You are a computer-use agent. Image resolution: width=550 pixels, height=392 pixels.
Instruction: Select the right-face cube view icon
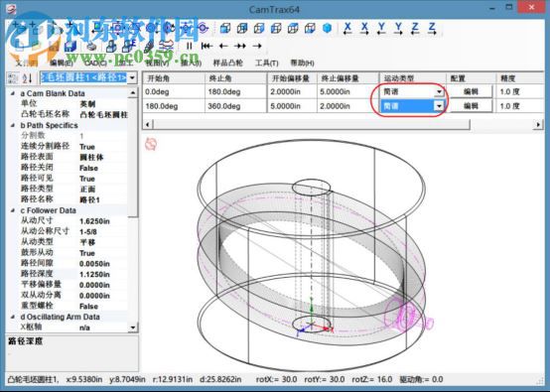[x=259, y=28]
